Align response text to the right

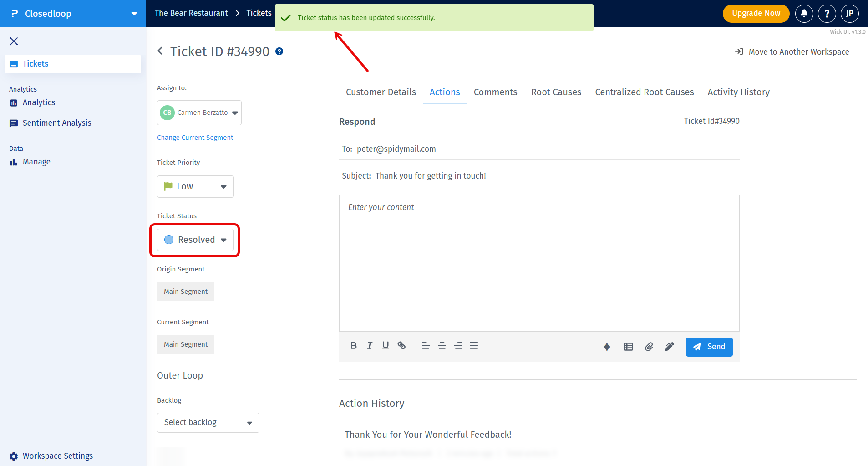tap(458, 346)
